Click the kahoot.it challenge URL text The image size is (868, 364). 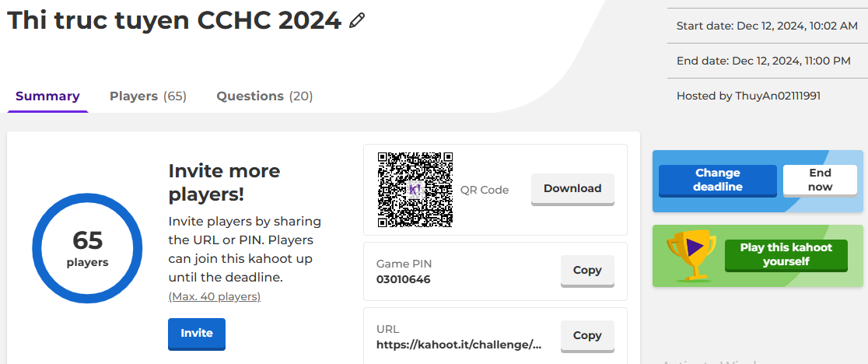[459, 345]
